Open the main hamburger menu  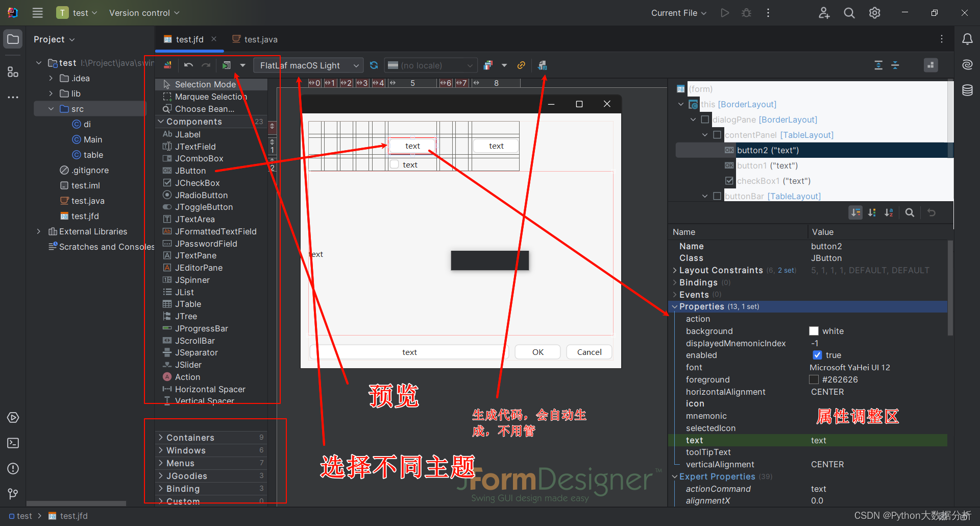[x=37, y=13]
